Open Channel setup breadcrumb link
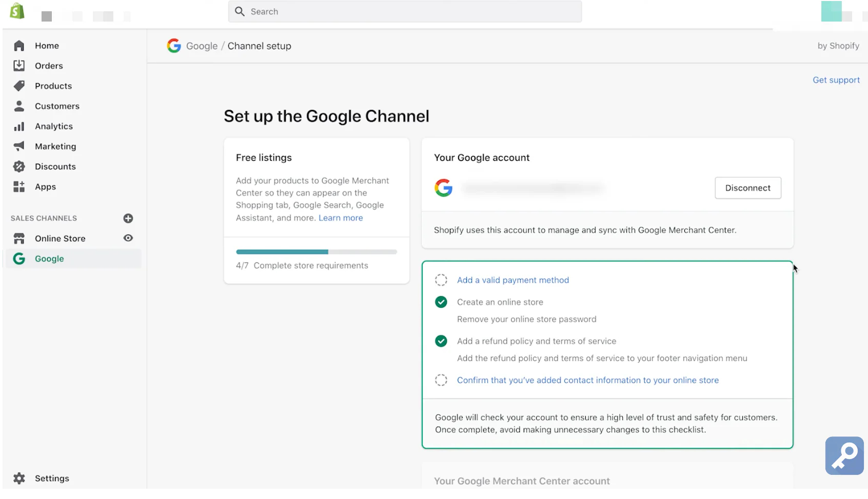This screenshot has height=499, width=868. click(259, 46)
